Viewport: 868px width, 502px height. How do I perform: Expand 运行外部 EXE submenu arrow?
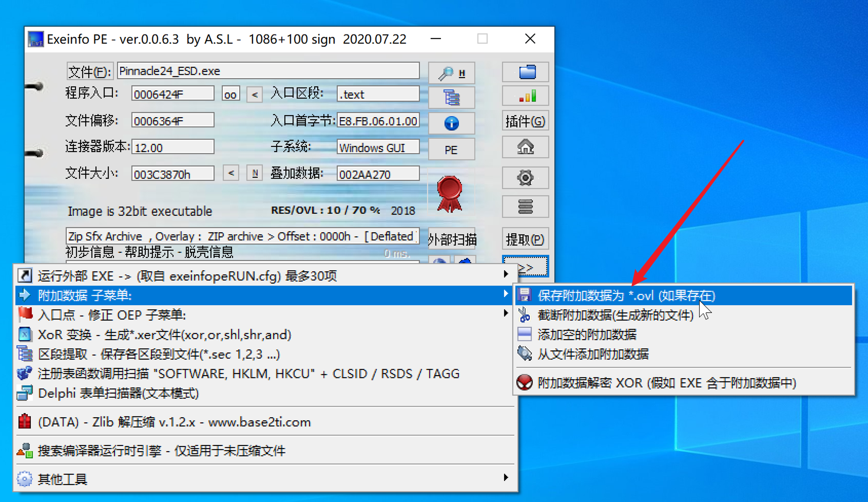coord(506,274)
